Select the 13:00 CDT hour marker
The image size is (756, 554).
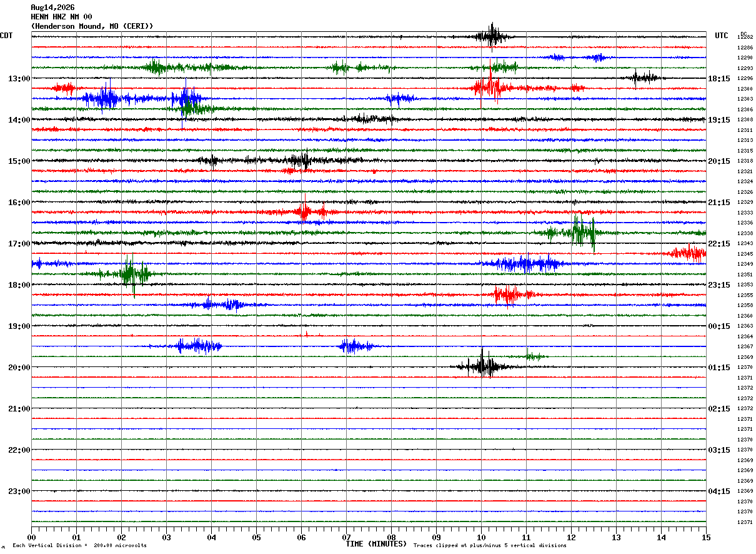click(19, 79)
